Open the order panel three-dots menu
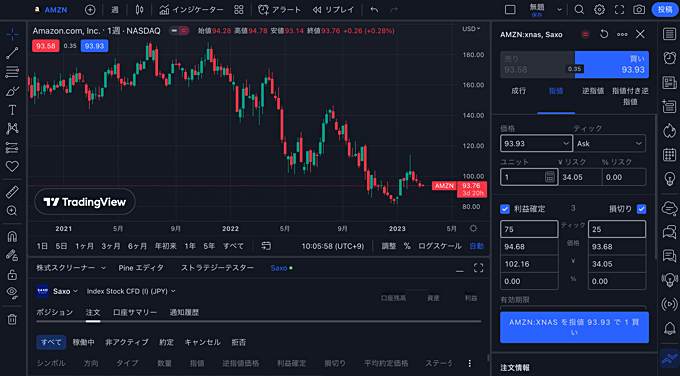680x376 pixels. point(622,34)
